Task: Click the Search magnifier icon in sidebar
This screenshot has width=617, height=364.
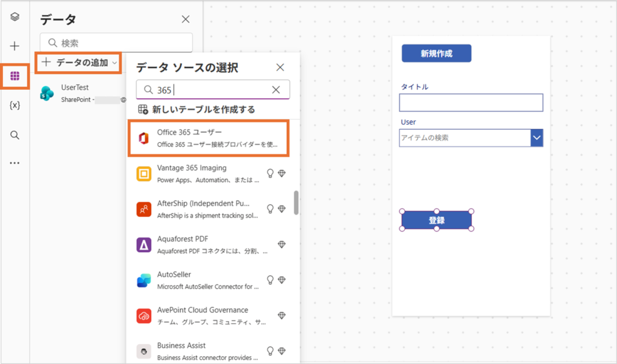Action: click(x=15, y=134)
